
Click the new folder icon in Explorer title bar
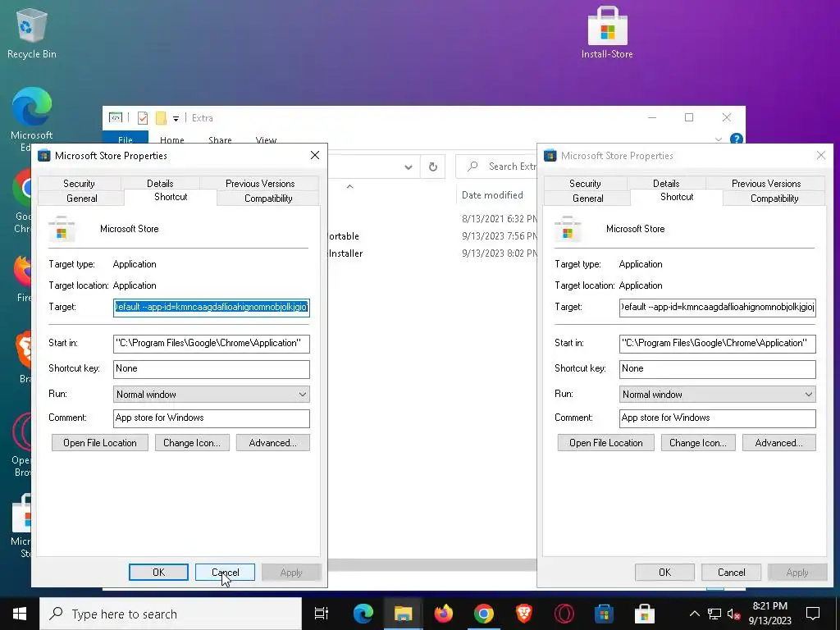click(x=161, y=118)
